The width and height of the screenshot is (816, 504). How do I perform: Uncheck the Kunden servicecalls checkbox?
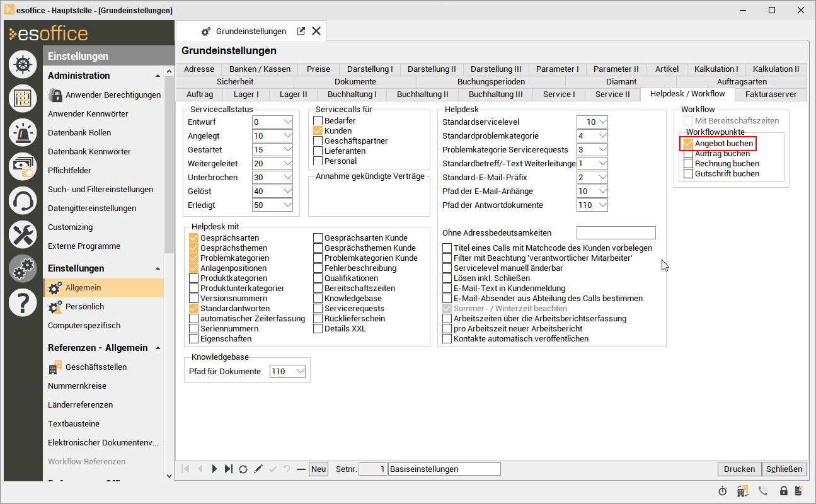tap(318, 131)
